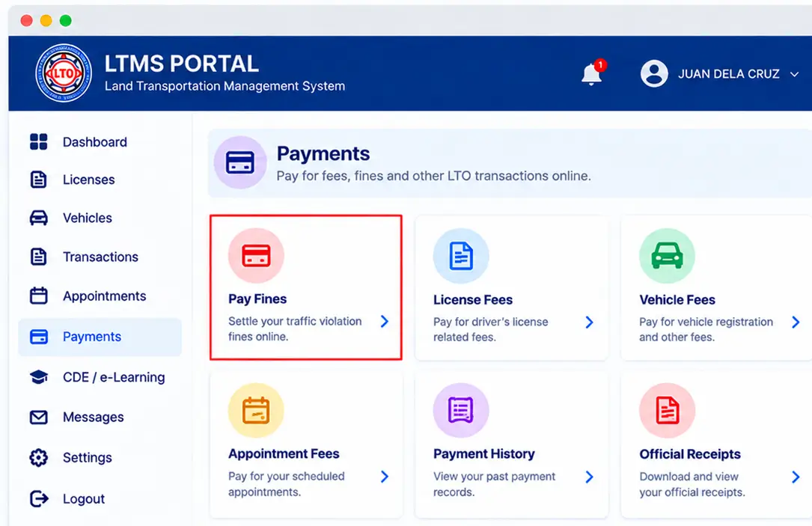
Task: Click the blue License Fees document icon
Action: pos(461,256)
